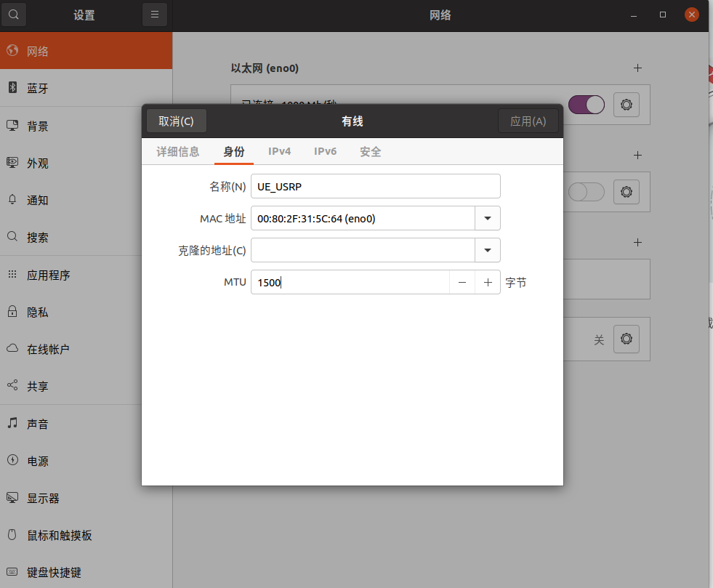713x588 pixels.
Task: Click the 应用(A) button
Action: point(528,121)
